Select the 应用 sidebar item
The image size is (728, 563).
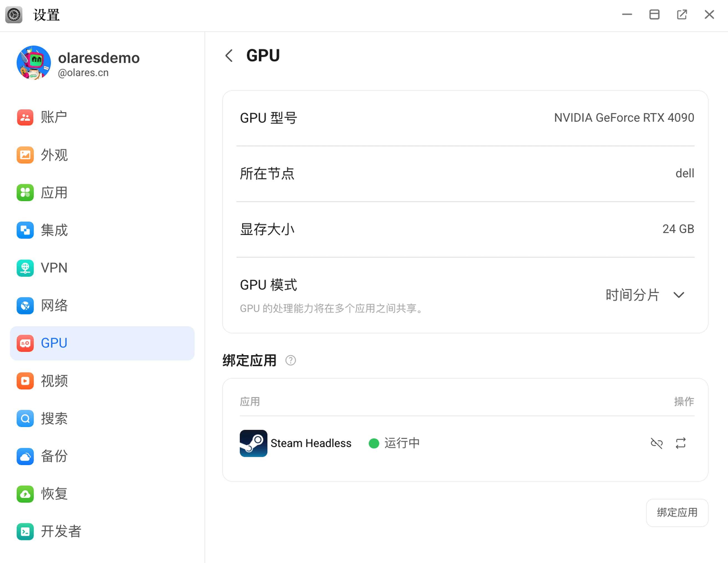tap(54, 193)
